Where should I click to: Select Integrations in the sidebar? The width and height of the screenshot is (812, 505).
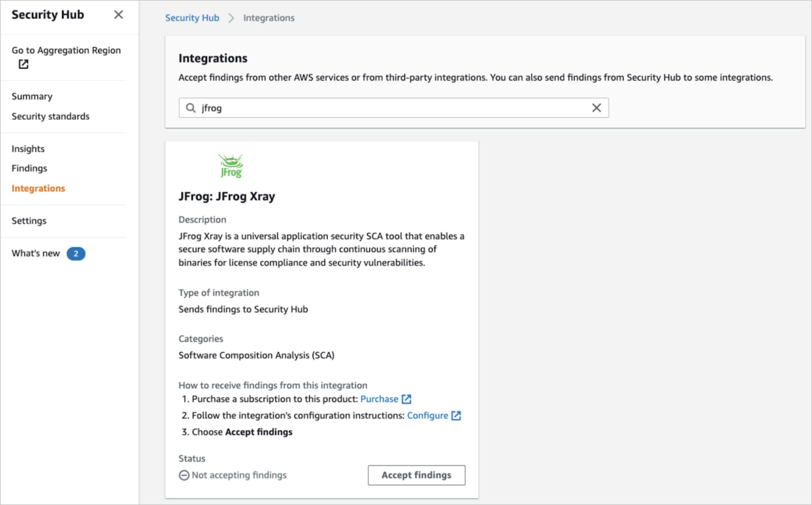(x=39, y=188)
